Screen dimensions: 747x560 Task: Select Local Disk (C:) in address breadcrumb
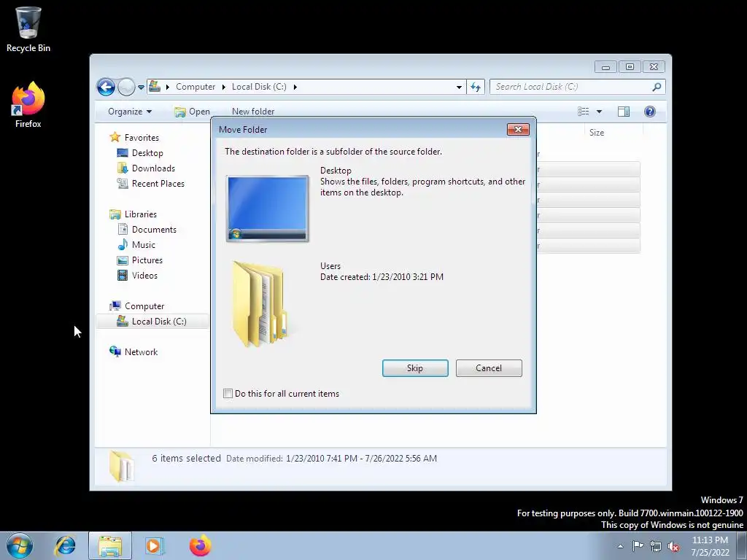(x=259, y=87)
